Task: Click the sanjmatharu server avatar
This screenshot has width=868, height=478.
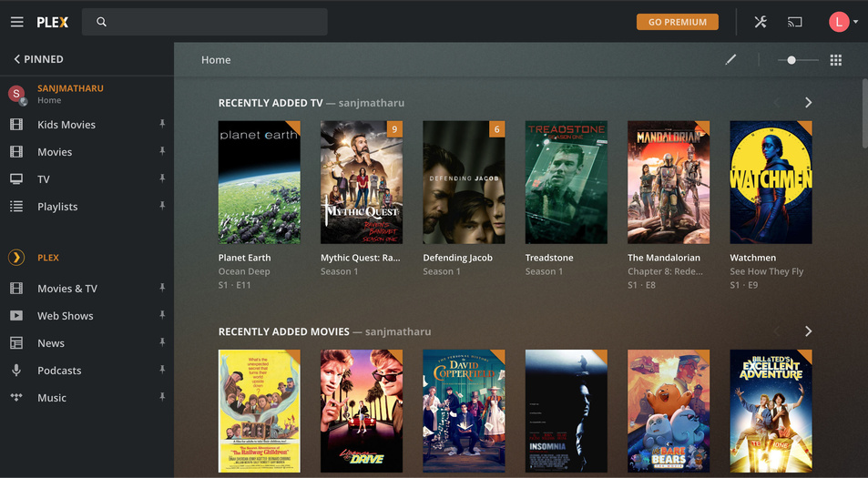Action: click(16, 94)
